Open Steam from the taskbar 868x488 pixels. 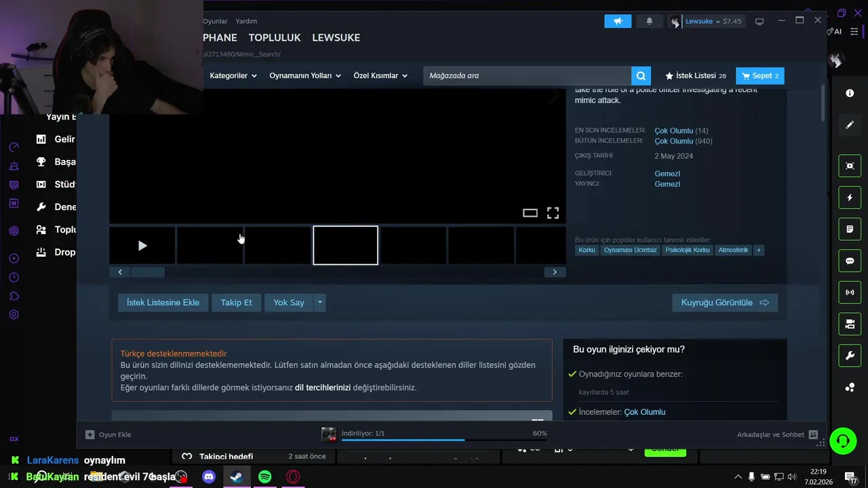pyautogui.click(x=236, y=477)
